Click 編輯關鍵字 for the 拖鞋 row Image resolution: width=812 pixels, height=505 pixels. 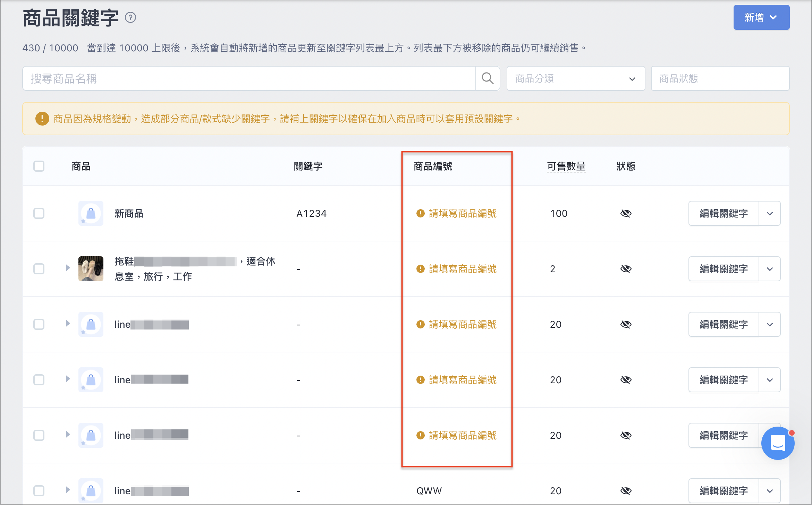724,269
